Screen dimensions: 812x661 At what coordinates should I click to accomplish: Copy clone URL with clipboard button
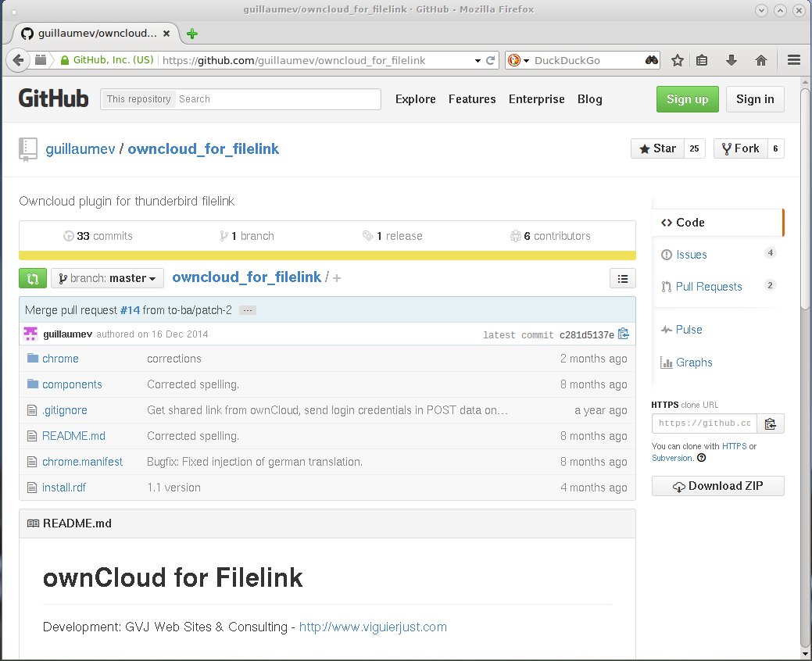pos(771,423)
